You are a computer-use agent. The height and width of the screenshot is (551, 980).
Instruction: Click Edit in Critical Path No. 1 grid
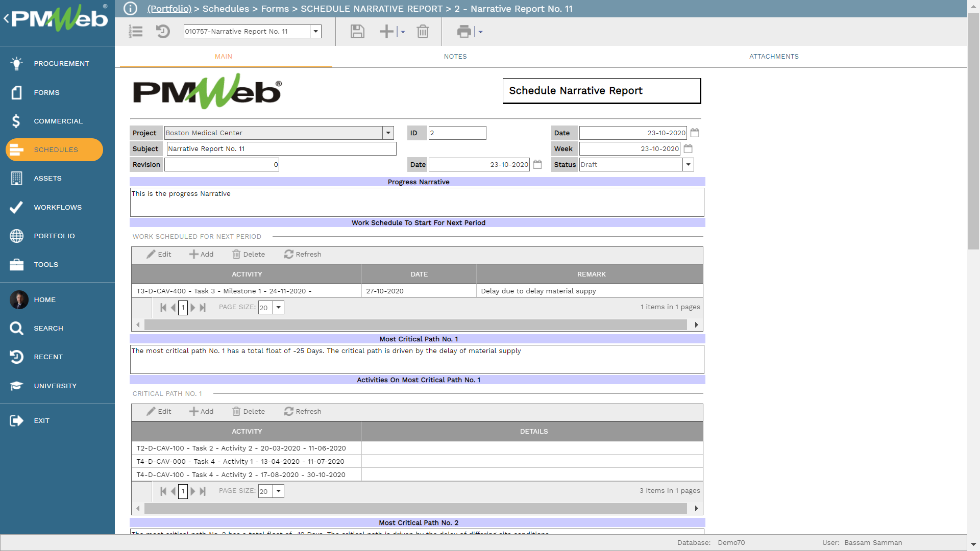159,411
